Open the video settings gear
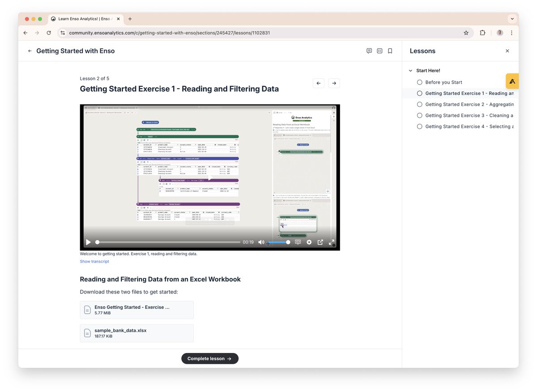This screenshot has width=537, height=392. coord(309,242)
